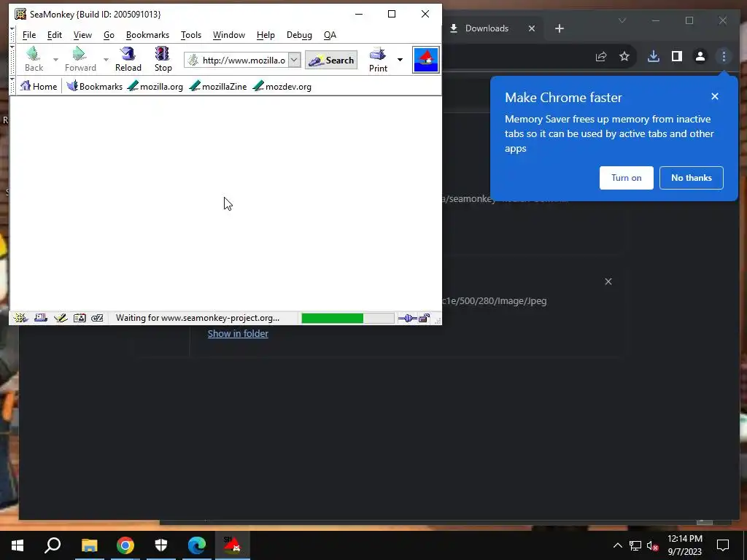
Task: Close the Downloads tab in Chrome
Action: pos(532,28)
